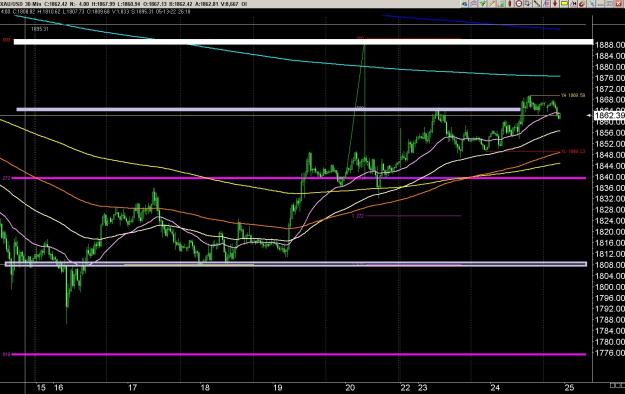Close the chart with the red X icon
Screen dimensions: 625x394
tap(619, 4)
